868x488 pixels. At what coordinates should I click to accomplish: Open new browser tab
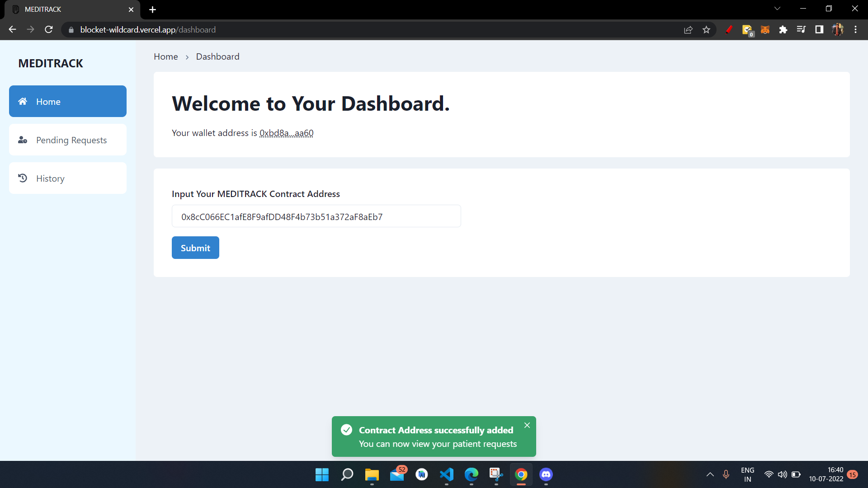pos(152,9)
